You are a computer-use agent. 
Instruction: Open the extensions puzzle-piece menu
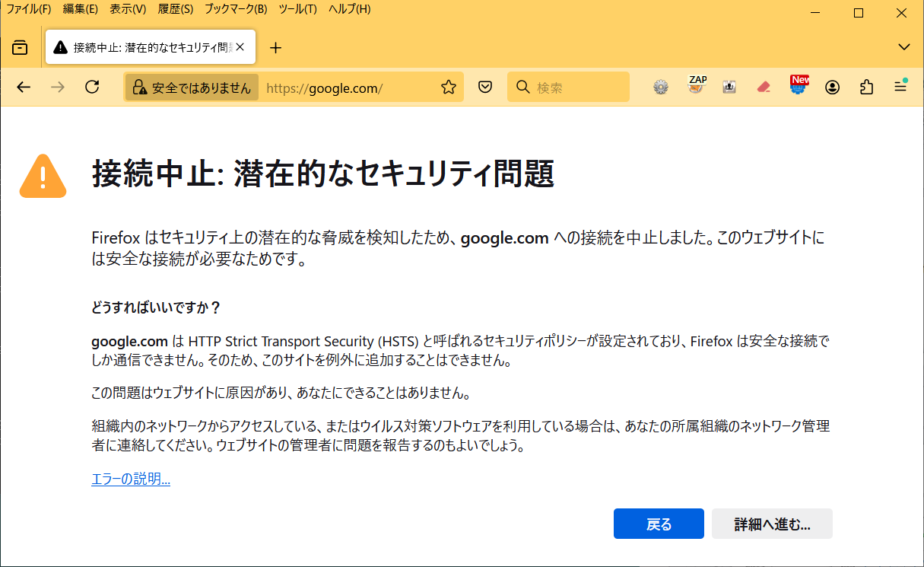click(x=866, y=88)
